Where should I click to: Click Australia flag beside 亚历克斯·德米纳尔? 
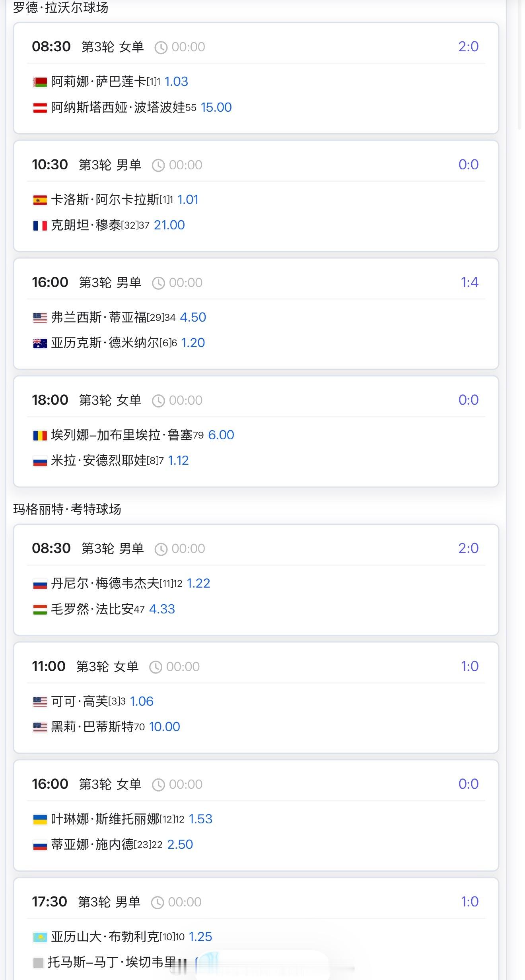(x=40, y=343)
